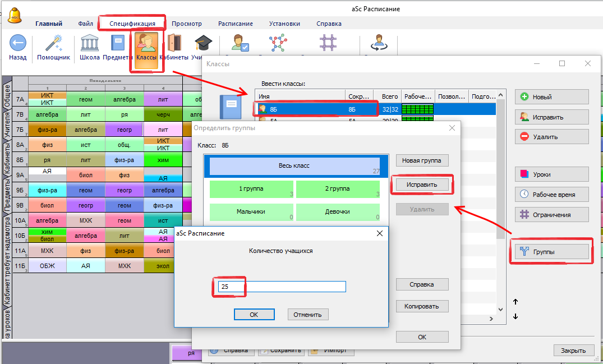The width and height of the screenshot is (603, 364).
Task: Open the Предметы book icon
Action: tap(118, 44)
